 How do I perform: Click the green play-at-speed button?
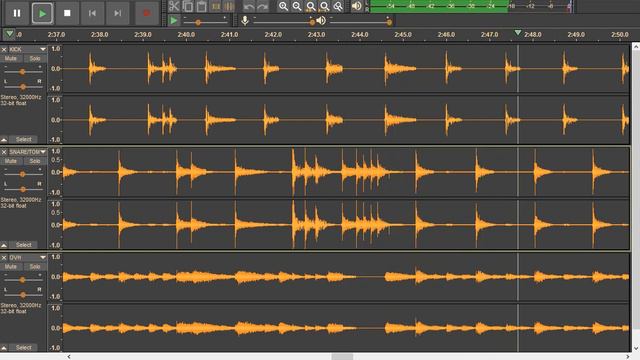(x=173, y=20)
